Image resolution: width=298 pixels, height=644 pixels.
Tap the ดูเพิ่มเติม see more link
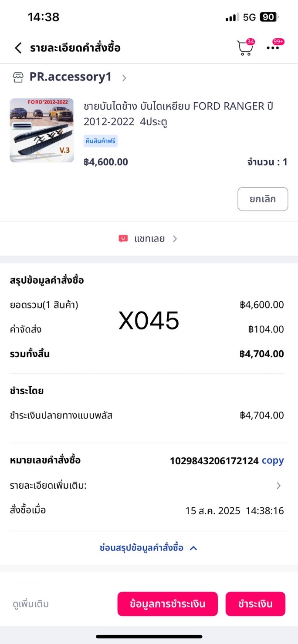point(30,604)
